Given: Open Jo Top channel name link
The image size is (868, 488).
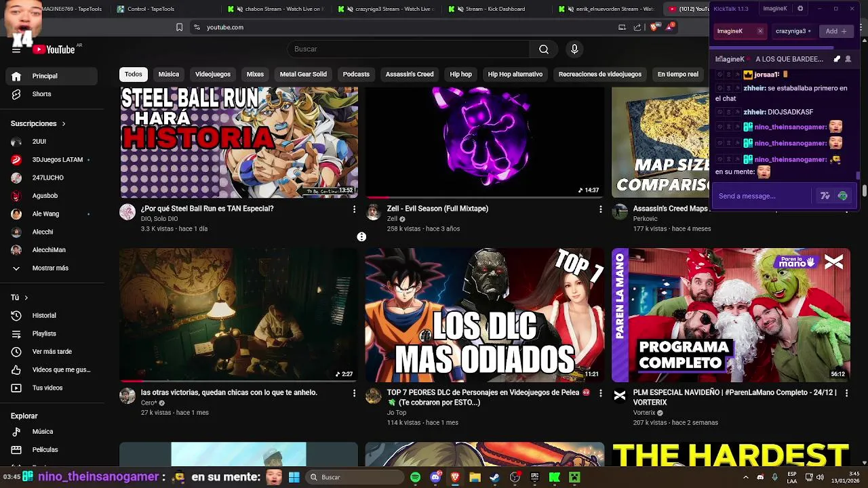Looking at the screenshot, I should pyautogui.click(x=397, y=413).
